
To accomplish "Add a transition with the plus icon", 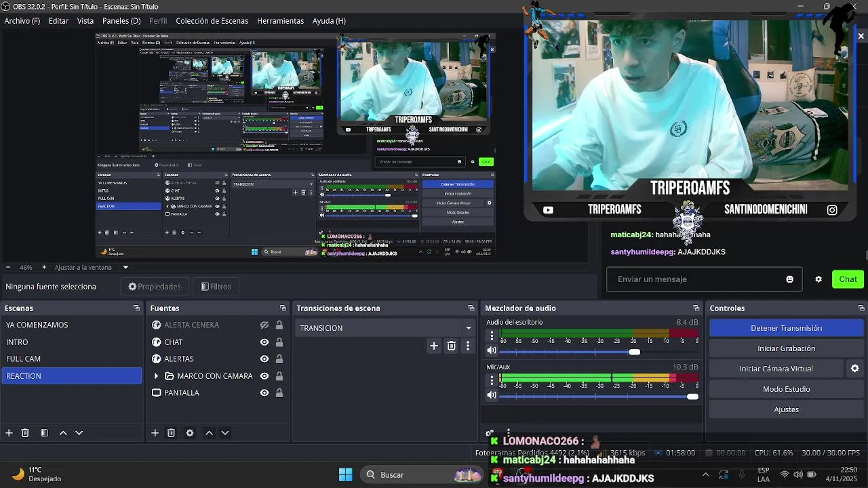I will tap(434, 346).
